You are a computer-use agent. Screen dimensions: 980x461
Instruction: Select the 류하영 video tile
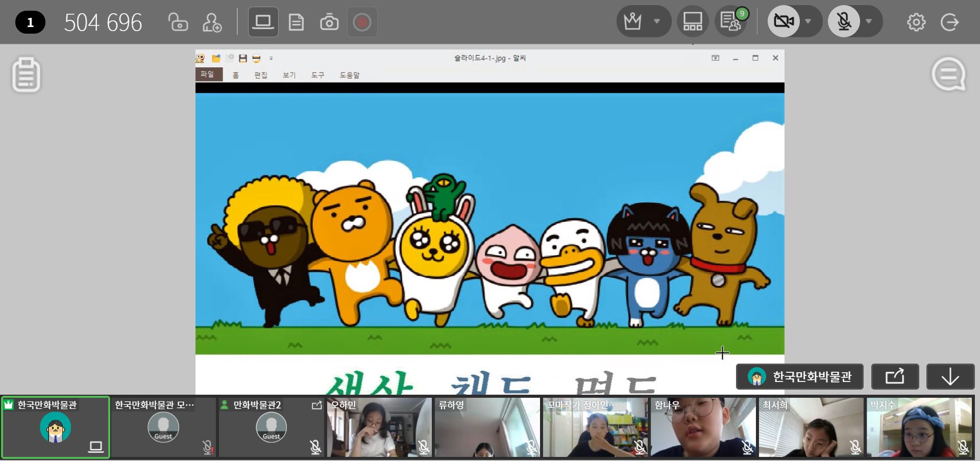pos(487,427)
